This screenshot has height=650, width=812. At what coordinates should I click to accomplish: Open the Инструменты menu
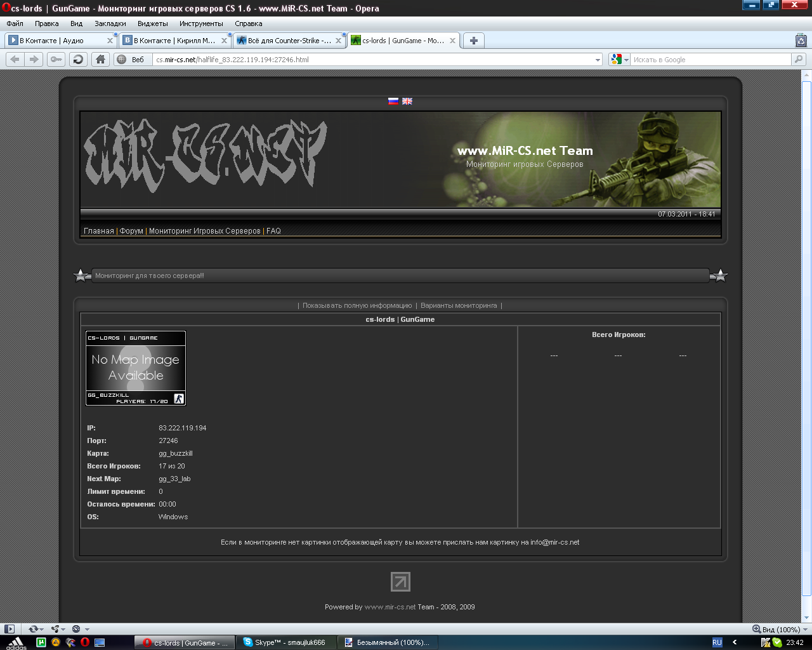click(201, 23)
